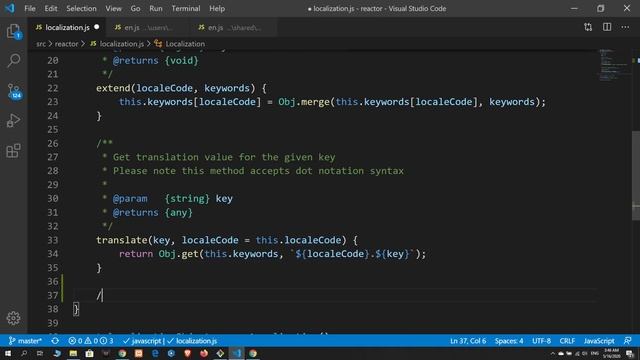The width and height of the screenshot is (640, 360).
Task: Expand the reactor breadcrumb segment
Action: 66,44
